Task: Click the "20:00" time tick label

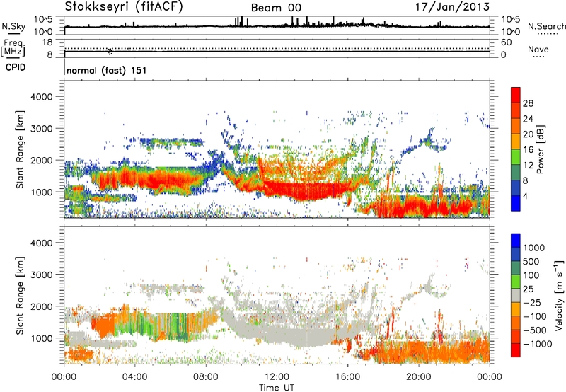Action: (419, 377)
